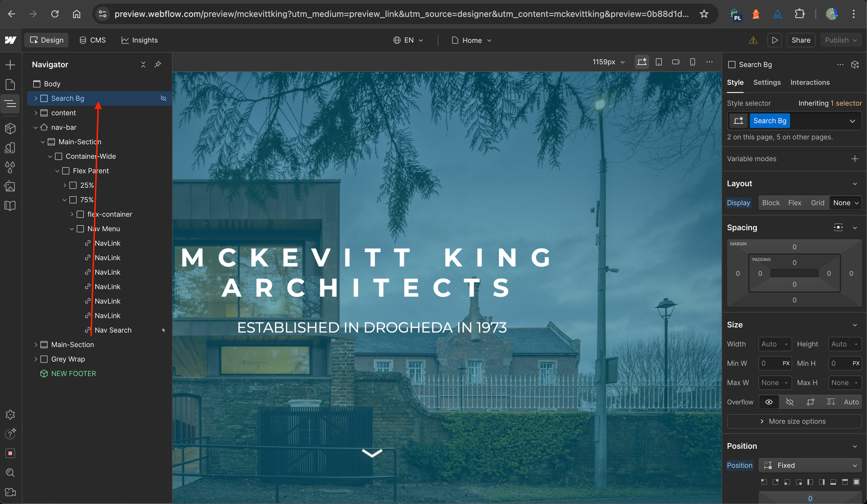Open the Add Elements panel
The image size is (867, 504).
click(x=10, y=65)
